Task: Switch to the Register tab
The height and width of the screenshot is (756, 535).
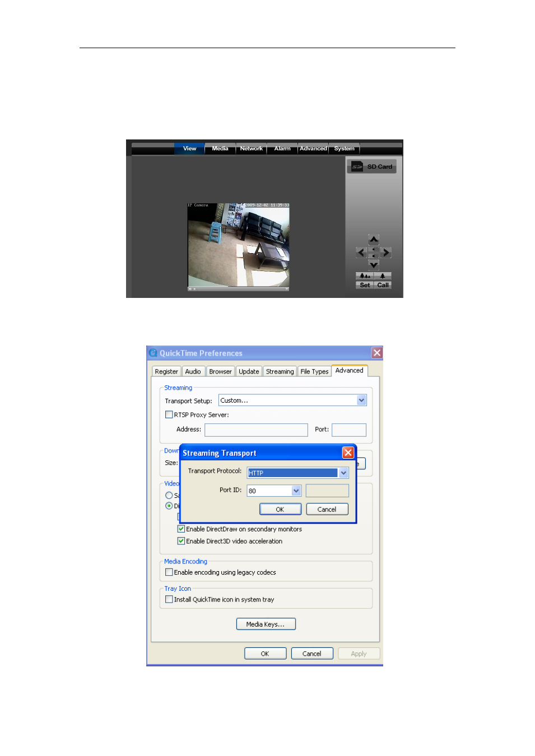Action: pyautogui.click(x=166, y=371)
